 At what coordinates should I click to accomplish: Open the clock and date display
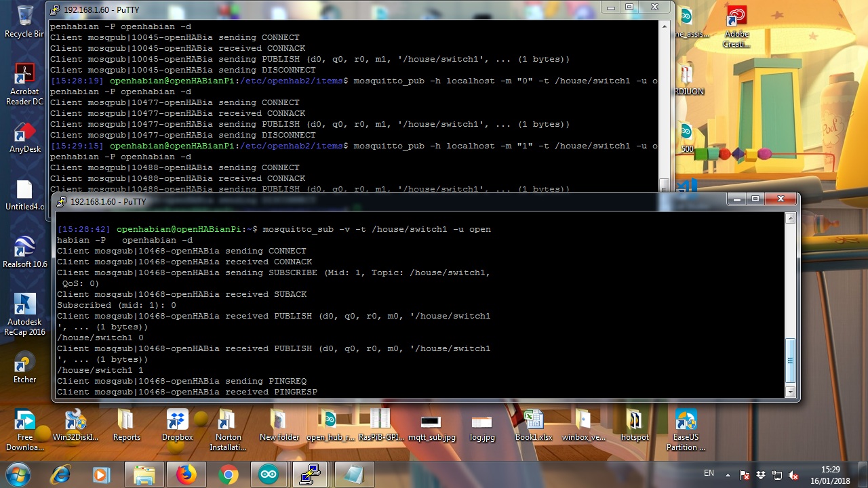pos(830,474)
